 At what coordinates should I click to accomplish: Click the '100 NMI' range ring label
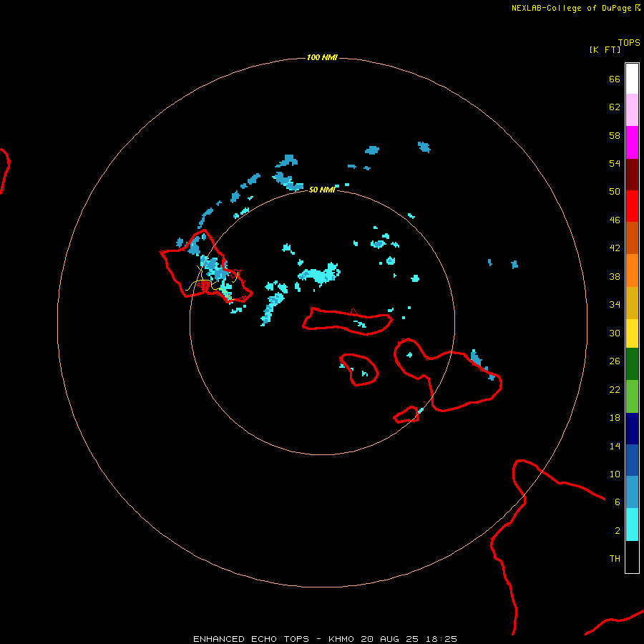point(321,57)
